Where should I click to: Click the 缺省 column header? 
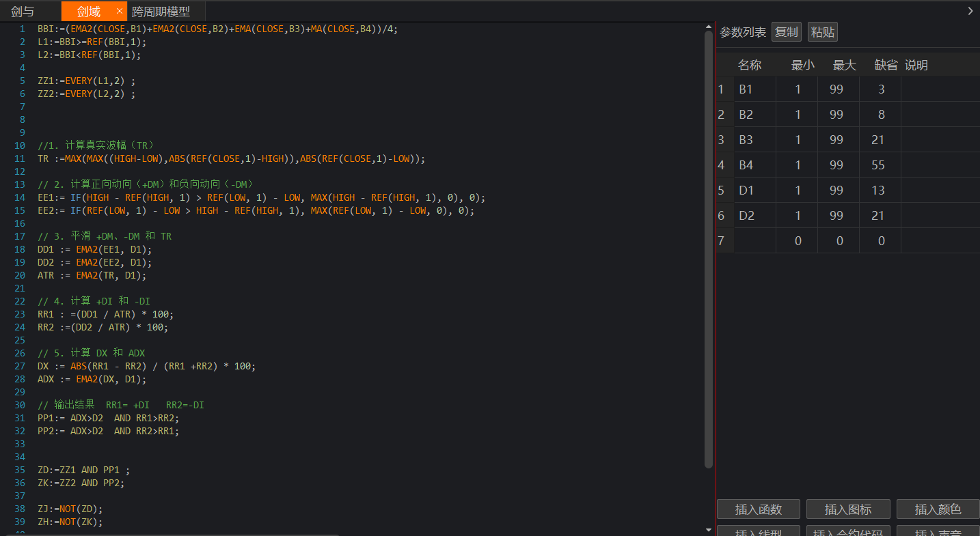886,66
